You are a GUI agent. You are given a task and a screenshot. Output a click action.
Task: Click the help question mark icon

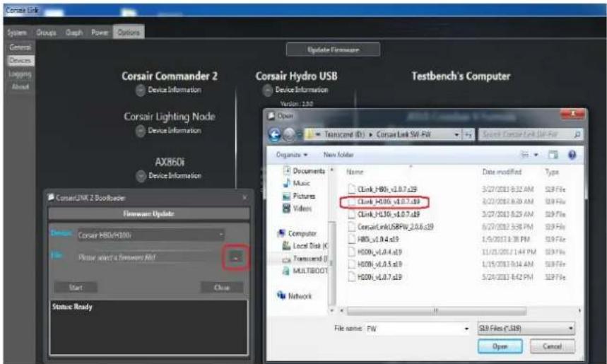[x=572, y=155]
